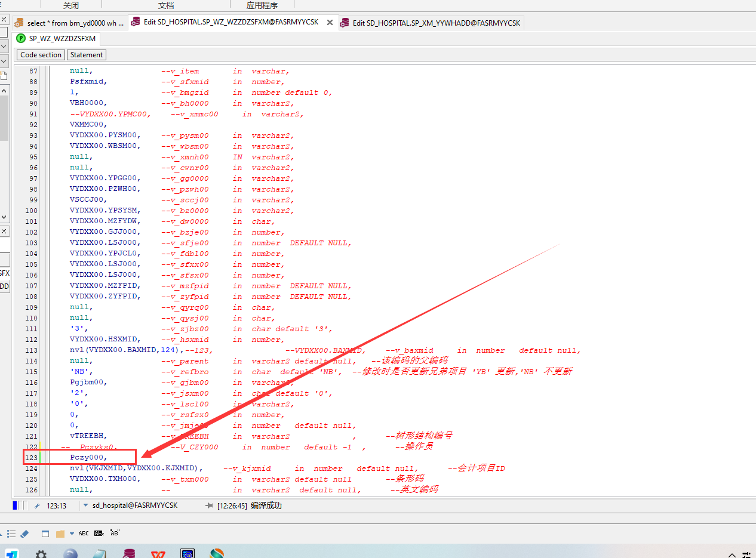Click line number 123 in the gutter

tap(31, 458)
